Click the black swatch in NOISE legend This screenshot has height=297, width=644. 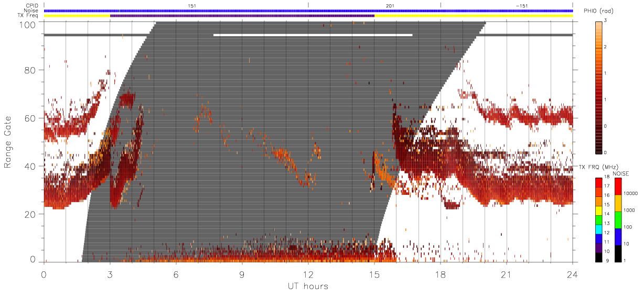618,254
